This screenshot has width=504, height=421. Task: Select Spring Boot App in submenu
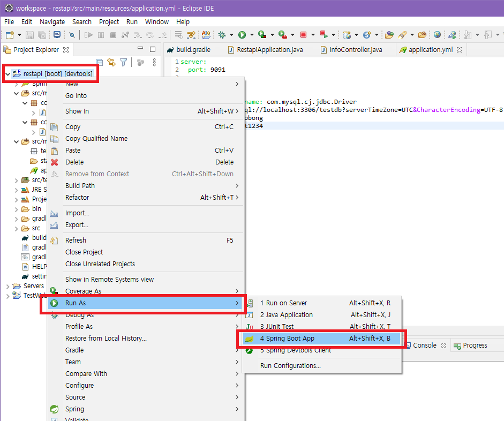click(321, 339)
